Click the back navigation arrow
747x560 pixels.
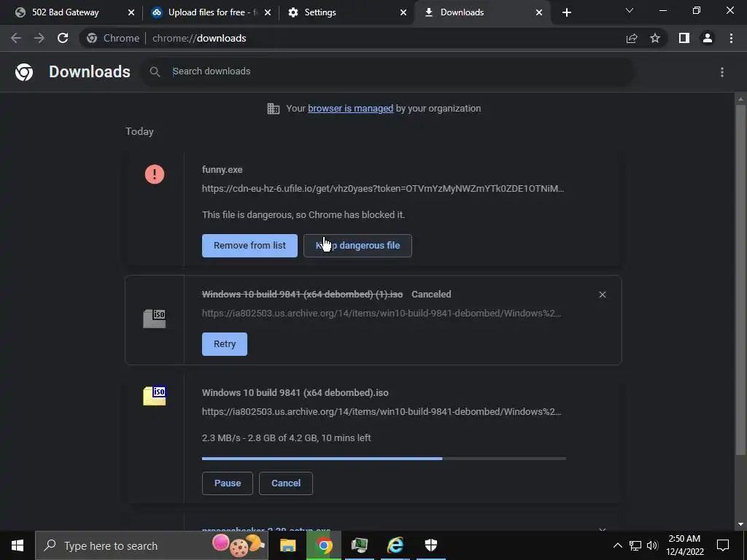point(16,38)
